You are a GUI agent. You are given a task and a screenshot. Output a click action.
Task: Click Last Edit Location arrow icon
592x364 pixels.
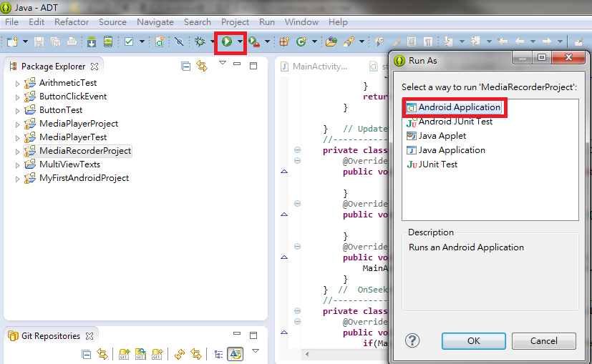[502, 41]
